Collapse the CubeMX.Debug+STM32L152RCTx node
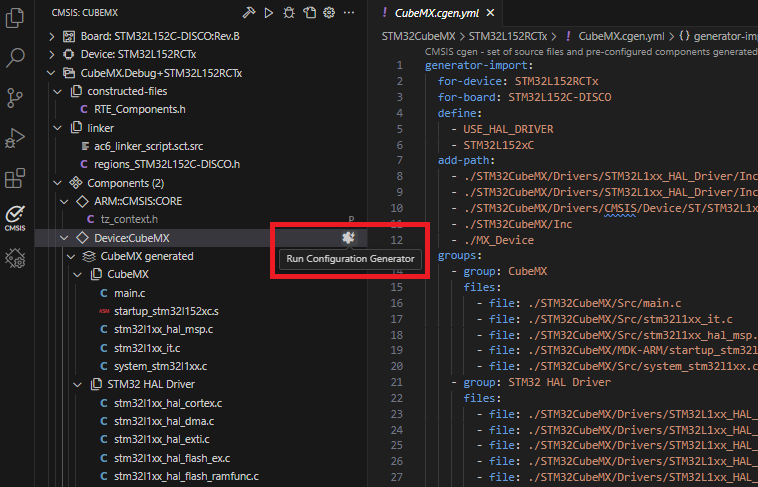 pos(51,73)
